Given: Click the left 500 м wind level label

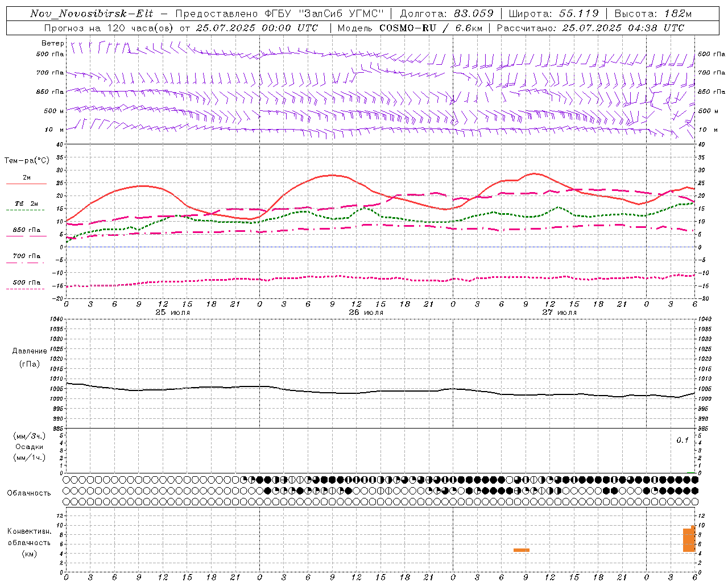Looking at the screenshot, I should pos(54,111).
